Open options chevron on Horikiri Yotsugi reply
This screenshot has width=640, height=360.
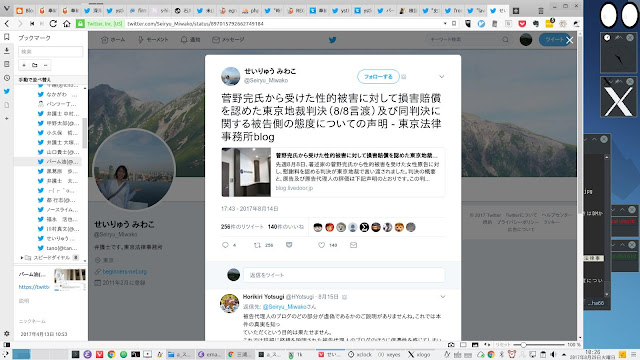[442, 297]
